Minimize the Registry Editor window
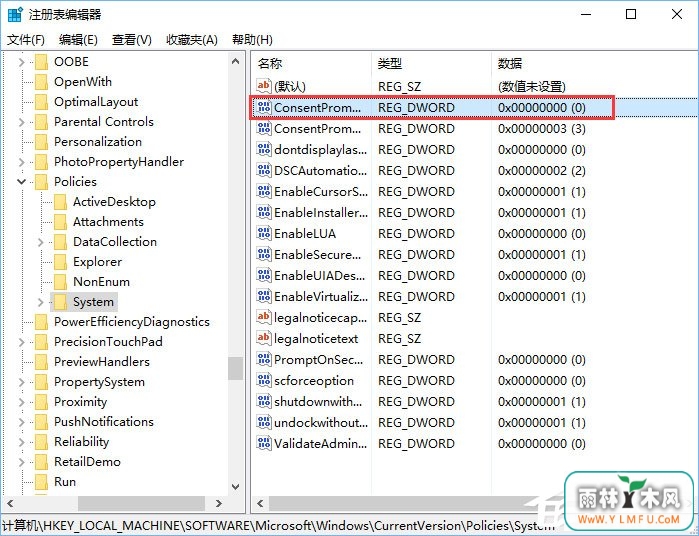 coord(586,15)
